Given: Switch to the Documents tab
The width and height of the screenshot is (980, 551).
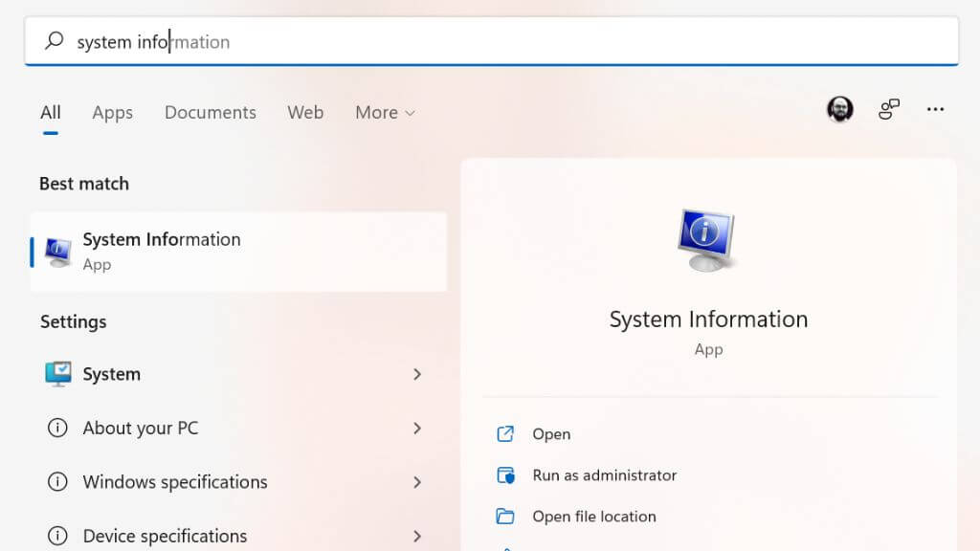Looking at the screenshot, I should pyautogui.click(x=210, y=113).
